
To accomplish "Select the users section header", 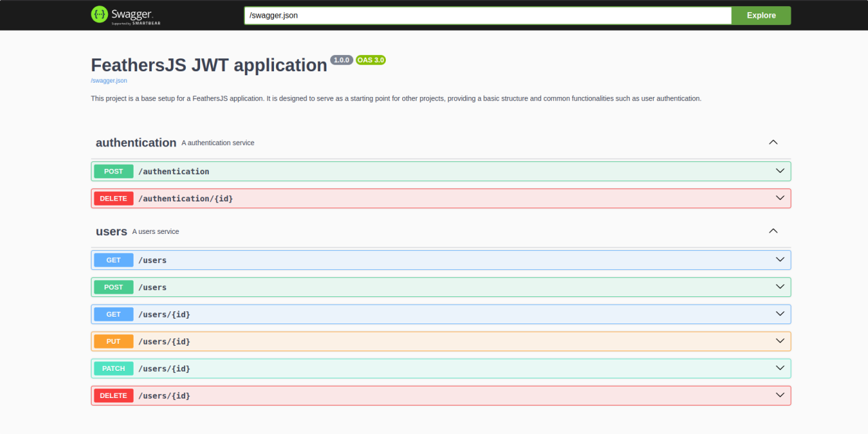I will click(x=111, y=231).
